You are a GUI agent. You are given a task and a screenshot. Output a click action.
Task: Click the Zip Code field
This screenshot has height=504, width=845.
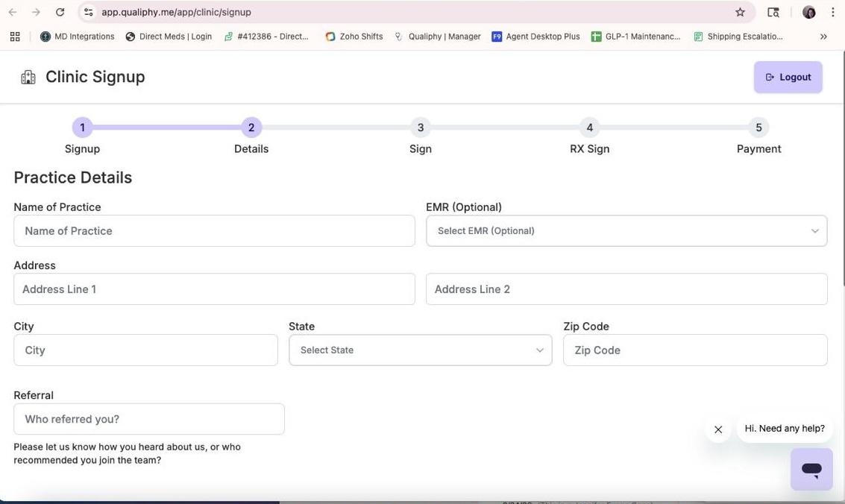[x=695, y=350]
